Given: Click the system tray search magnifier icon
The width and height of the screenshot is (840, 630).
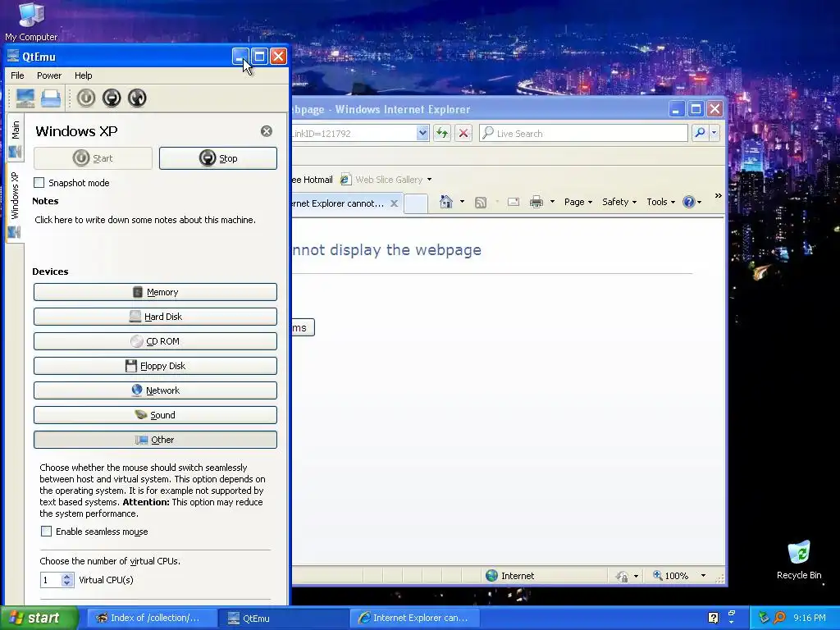Looking at the screenshot, I should (x=780, y=619).
